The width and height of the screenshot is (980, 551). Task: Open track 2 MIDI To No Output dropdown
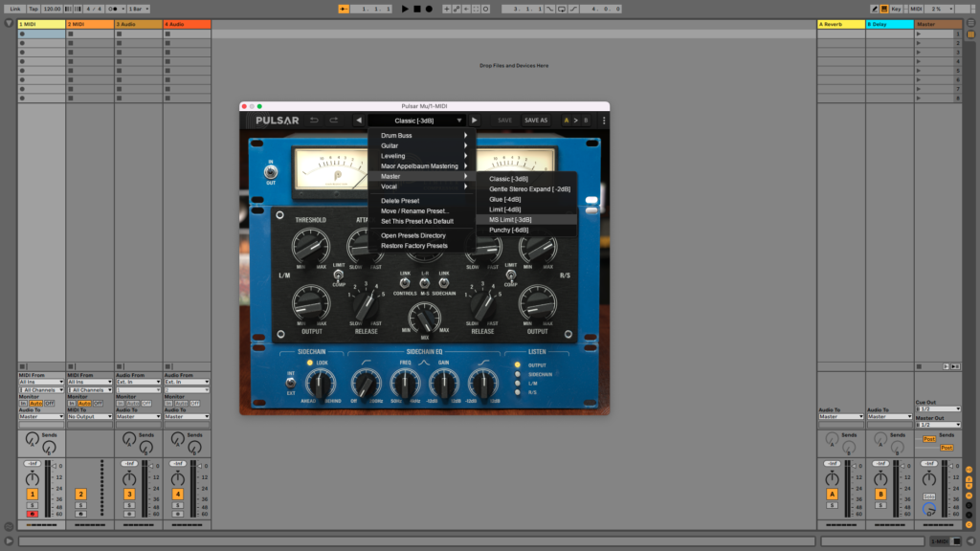90,417
